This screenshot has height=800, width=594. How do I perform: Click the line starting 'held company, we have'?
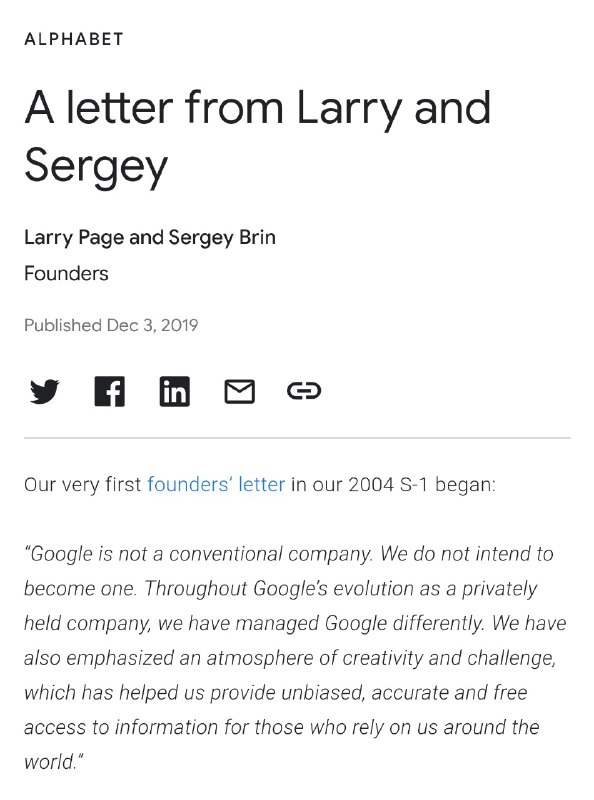point(295,624)
